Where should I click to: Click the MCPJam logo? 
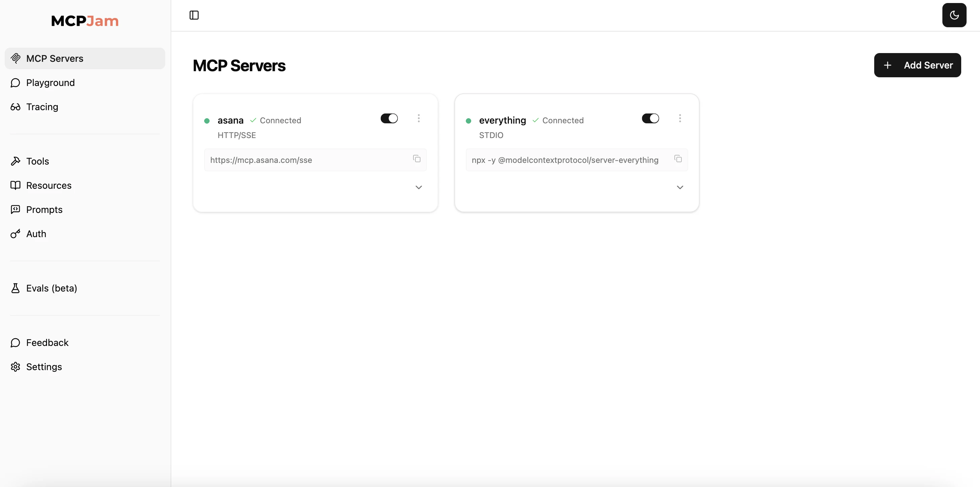(x=85, y=21)
